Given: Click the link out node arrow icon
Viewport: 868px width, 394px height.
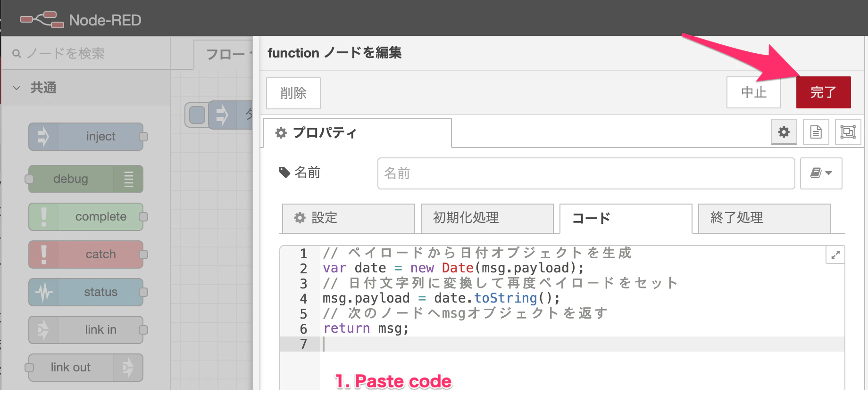Looking at the screenshot, I should coord(128,368).
